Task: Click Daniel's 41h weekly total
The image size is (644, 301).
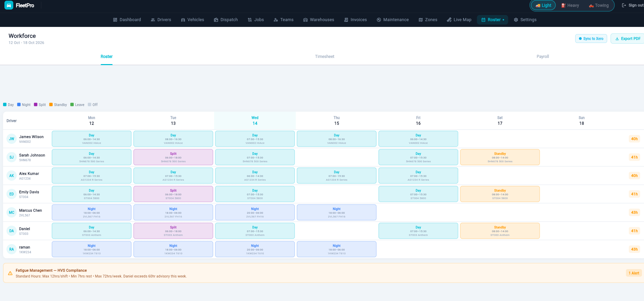Action: pos(634,231)
